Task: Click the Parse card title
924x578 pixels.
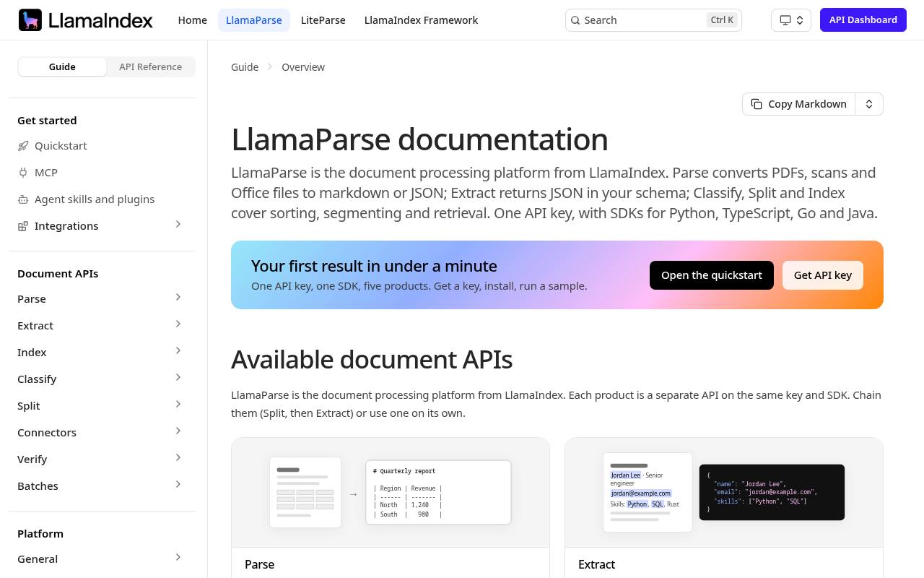Action: coord(260,564)
